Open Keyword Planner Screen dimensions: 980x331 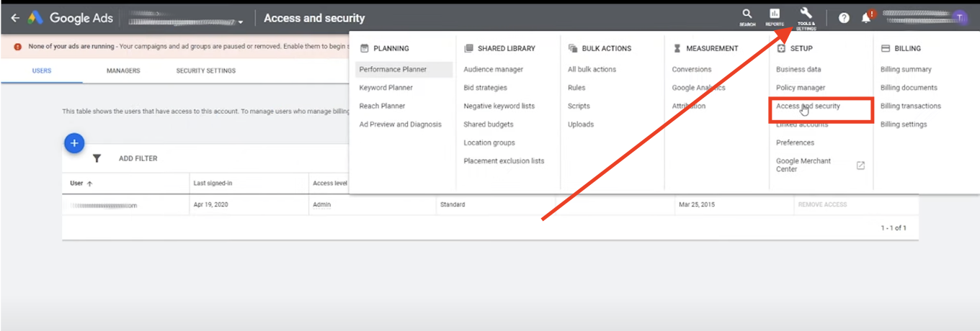click(386, 88)
